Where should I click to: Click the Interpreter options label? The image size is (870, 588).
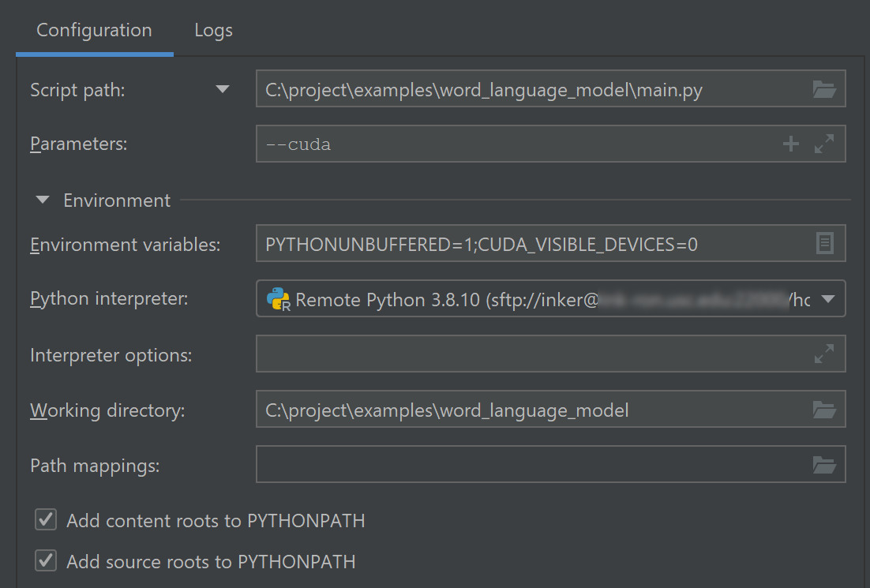tap(111, 355)
